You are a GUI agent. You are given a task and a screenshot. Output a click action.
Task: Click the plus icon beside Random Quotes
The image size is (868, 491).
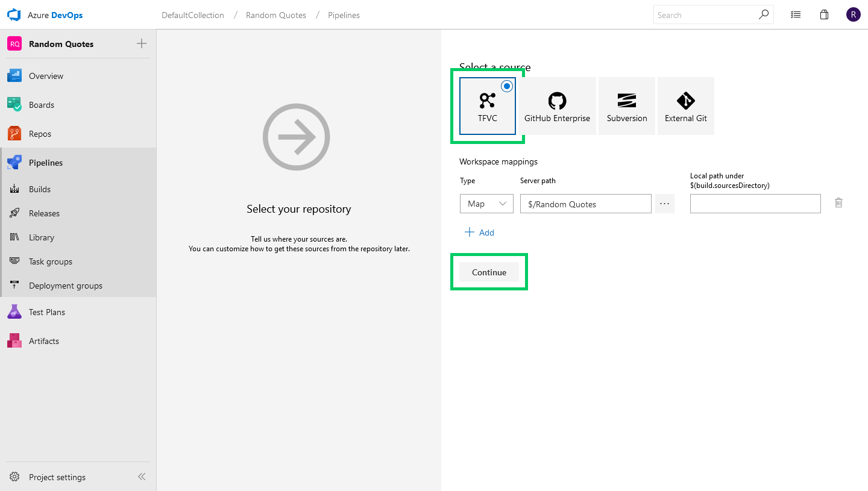coord(142,43)
